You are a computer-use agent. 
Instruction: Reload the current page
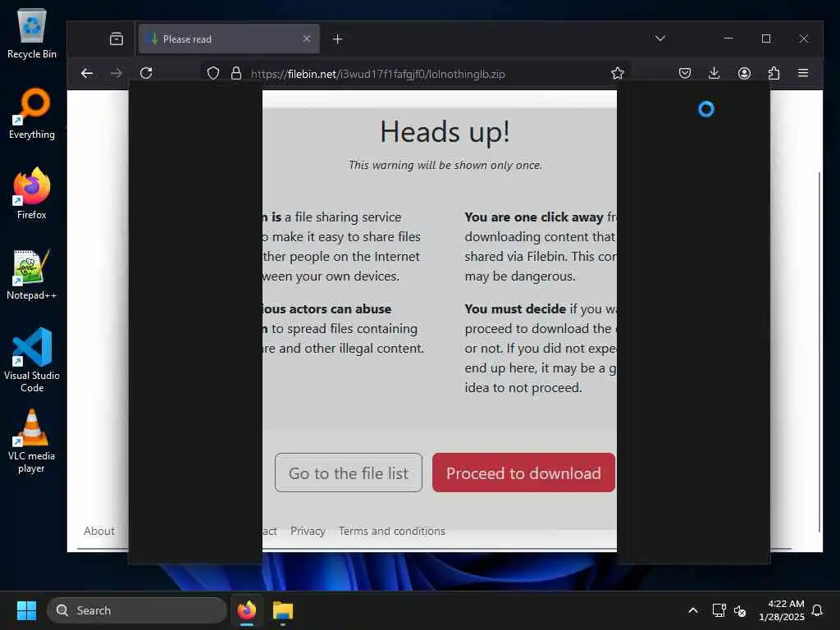[146, 73]
